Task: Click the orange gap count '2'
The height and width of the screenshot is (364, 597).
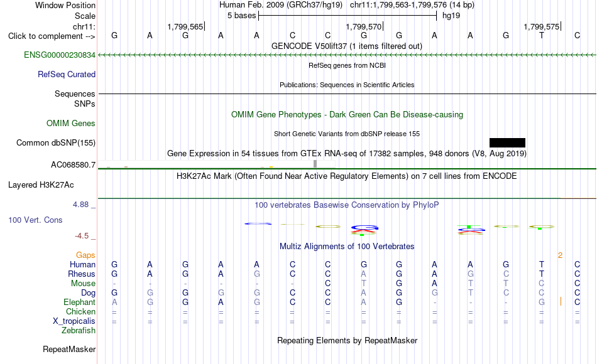Action: (560, 255)
